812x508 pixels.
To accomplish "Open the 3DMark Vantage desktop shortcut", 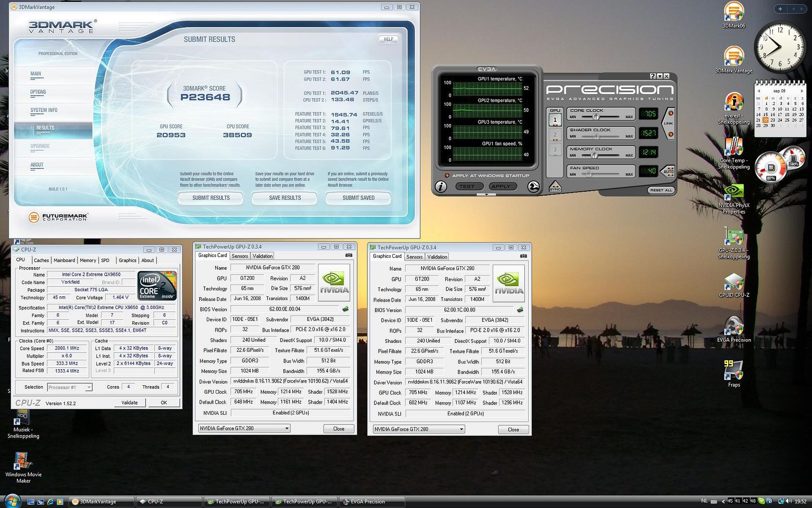I will [x=734, y=60].
